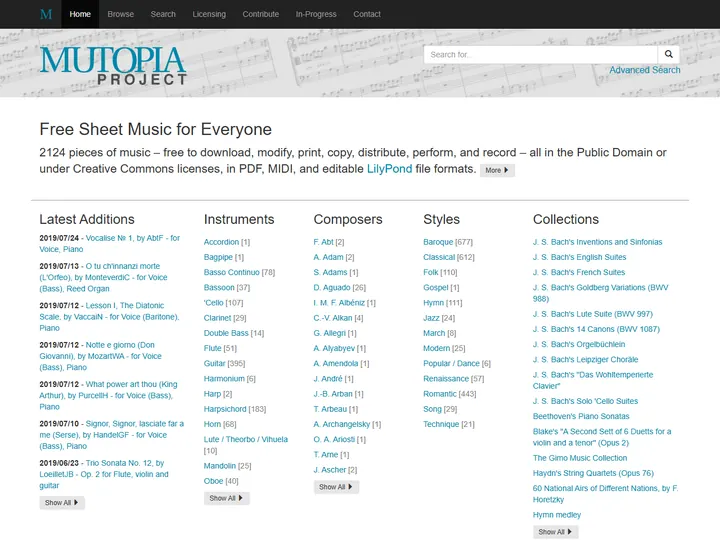Filter by Folk style

pyautogui.click(x=431, y=272)
